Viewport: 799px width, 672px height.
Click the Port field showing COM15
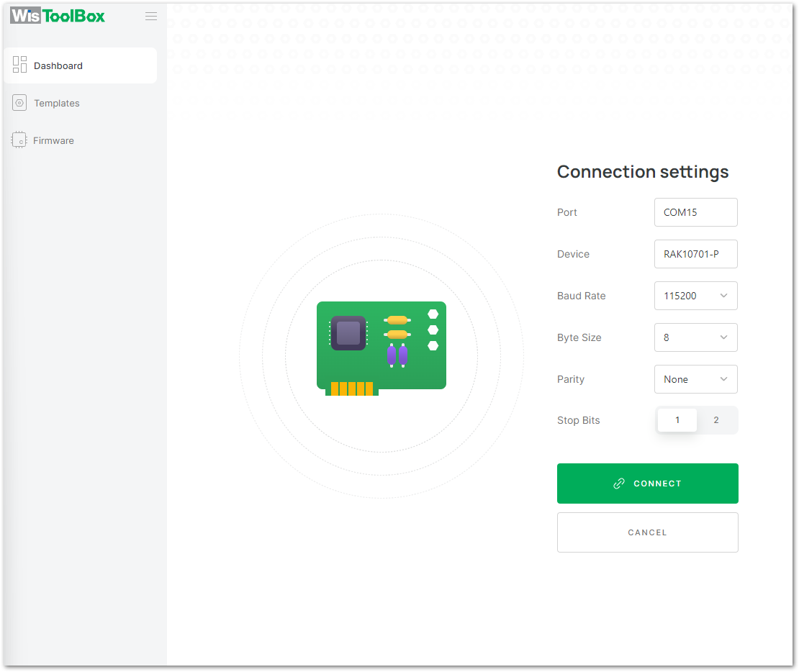pyautogui.click(x=695, y=212)
